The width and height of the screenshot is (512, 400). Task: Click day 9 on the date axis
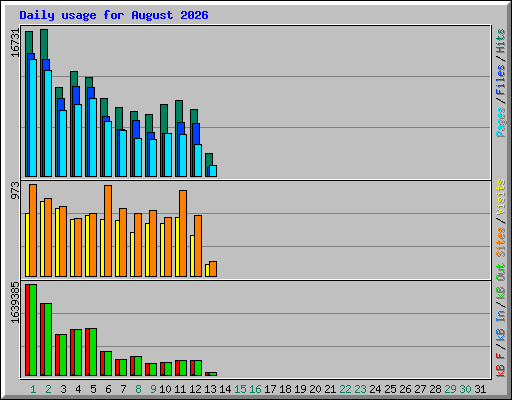coord(153,389)
